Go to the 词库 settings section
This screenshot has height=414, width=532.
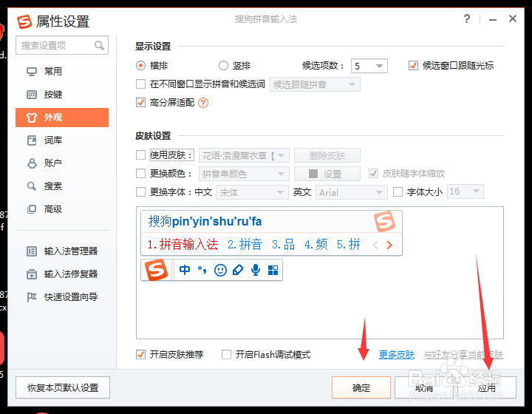[x=62, y=140]
